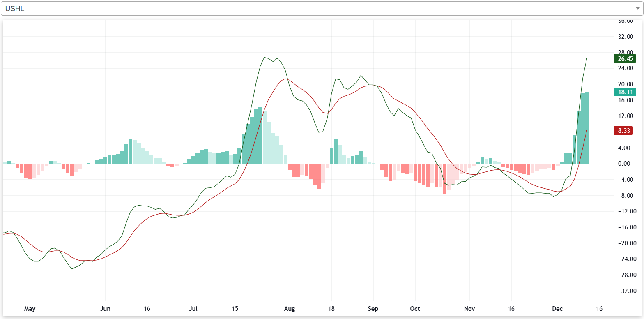Select the red 8.33 signal value label
Screen dimensions: 644x319
pyautogui.click(x=623, y=131)
